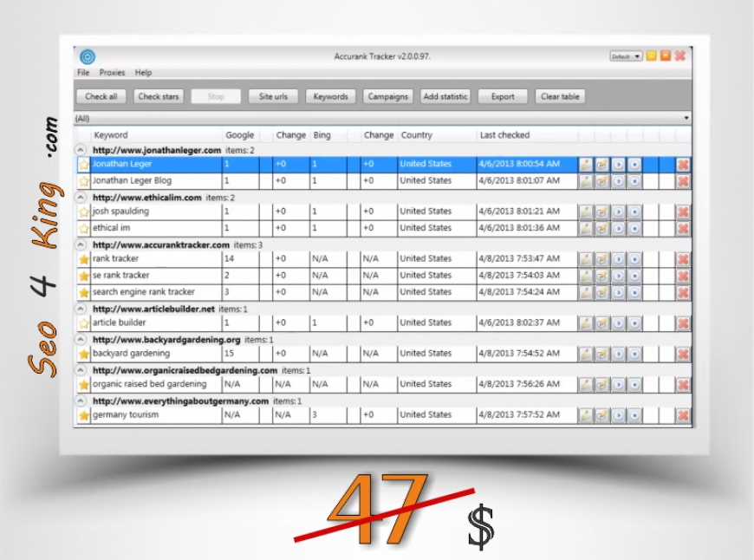The height and width of the screenshot is (560, 754).
Task: Click the brush icon in se rank tracker row
Action: click(585, 276)
